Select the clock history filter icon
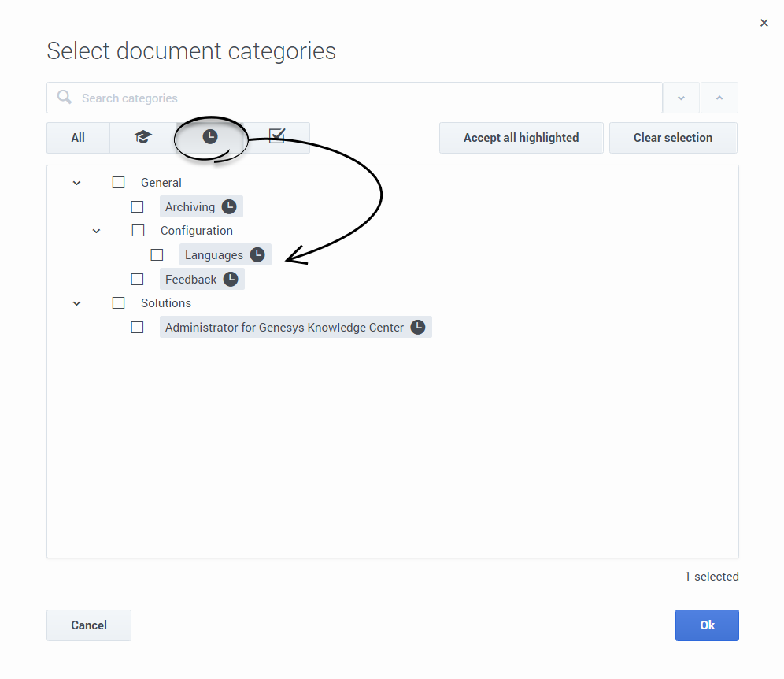The width and height of the screenshot is (784, 679). click(209, 137)
